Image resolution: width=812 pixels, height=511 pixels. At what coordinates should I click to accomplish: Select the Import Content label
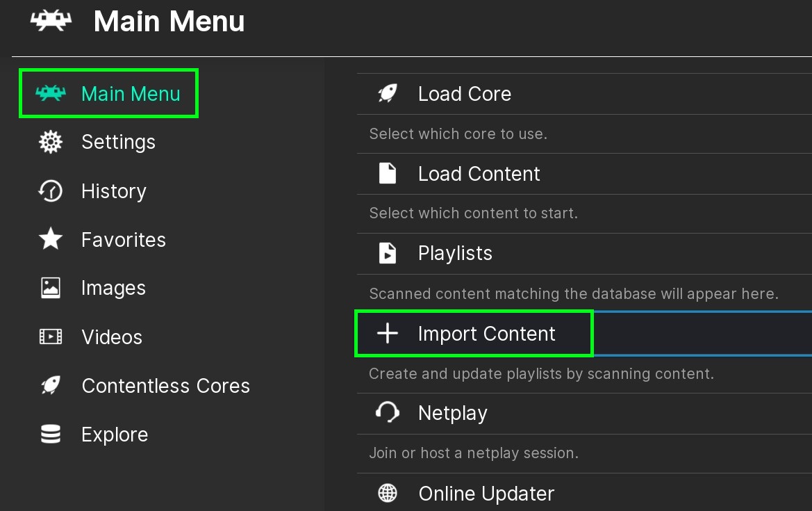point(486,334)
